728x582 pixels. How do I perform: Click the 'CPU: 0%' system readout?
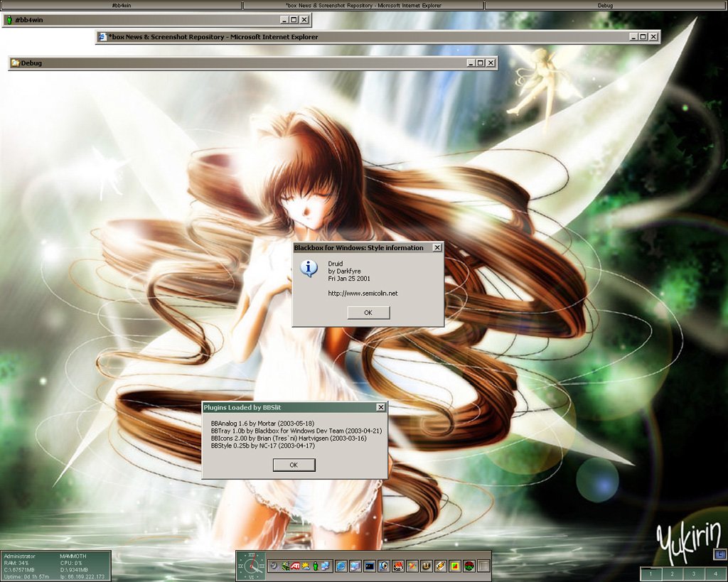(71, 563)
